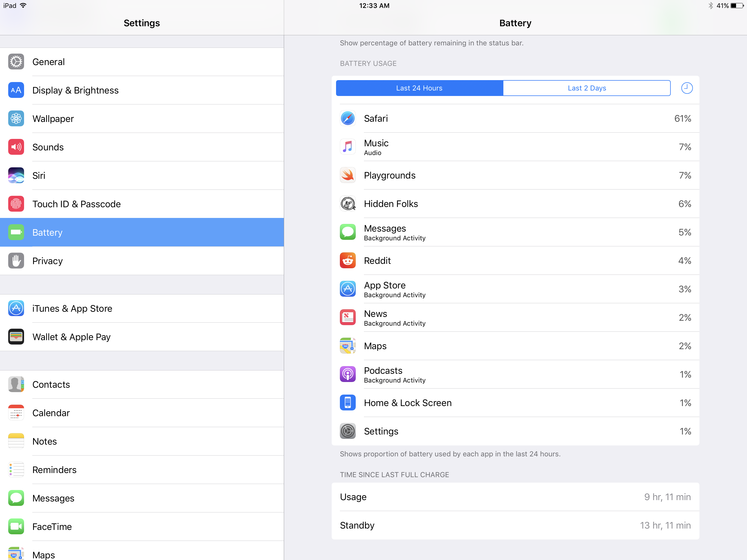Tap the Podcasts app icon

pyautogui.click(x=348, y=374)
